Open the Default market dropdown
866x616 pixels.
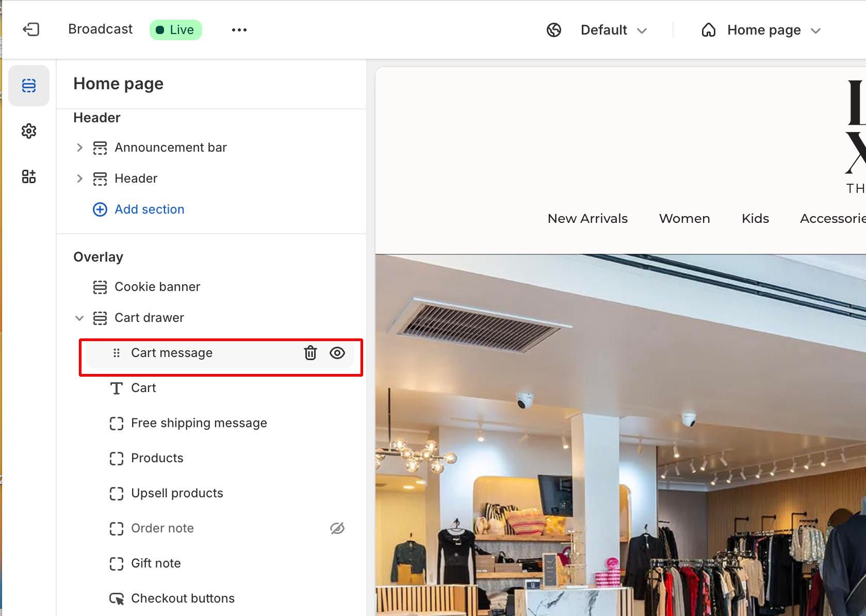(613, 30)
